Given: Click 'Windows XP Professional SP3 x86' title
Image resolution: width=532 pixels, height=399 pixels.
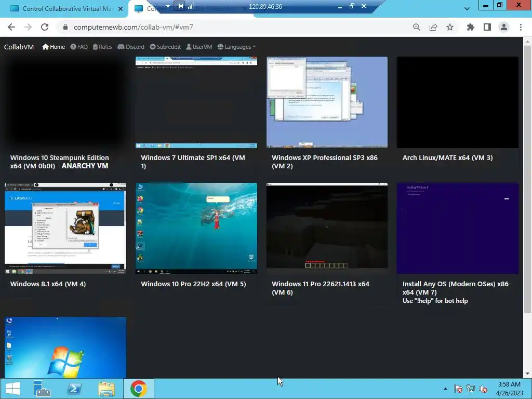Looking at the screenshot, I should (x=325, y=158).
